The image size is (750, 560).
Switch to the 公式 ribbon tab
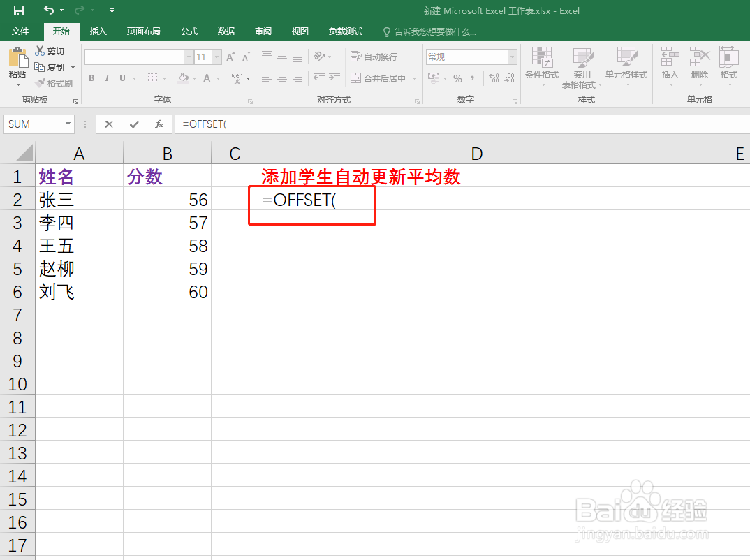(x=189, y=31)
